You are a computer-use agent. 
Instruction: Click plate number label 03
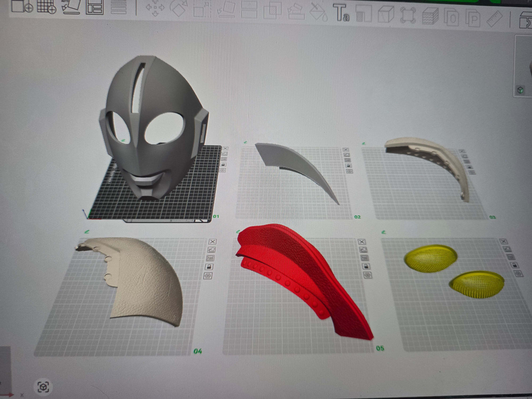pyautogui.click(x=493, y=217)
